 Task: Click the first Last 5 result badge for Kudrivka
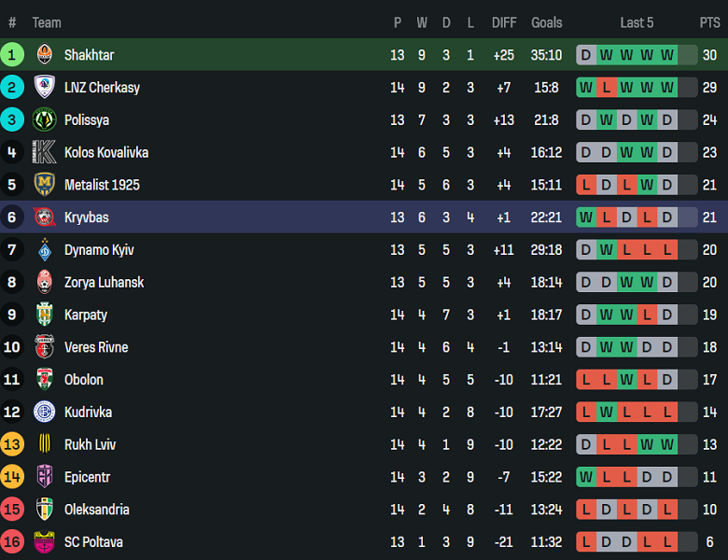point(586,413)
